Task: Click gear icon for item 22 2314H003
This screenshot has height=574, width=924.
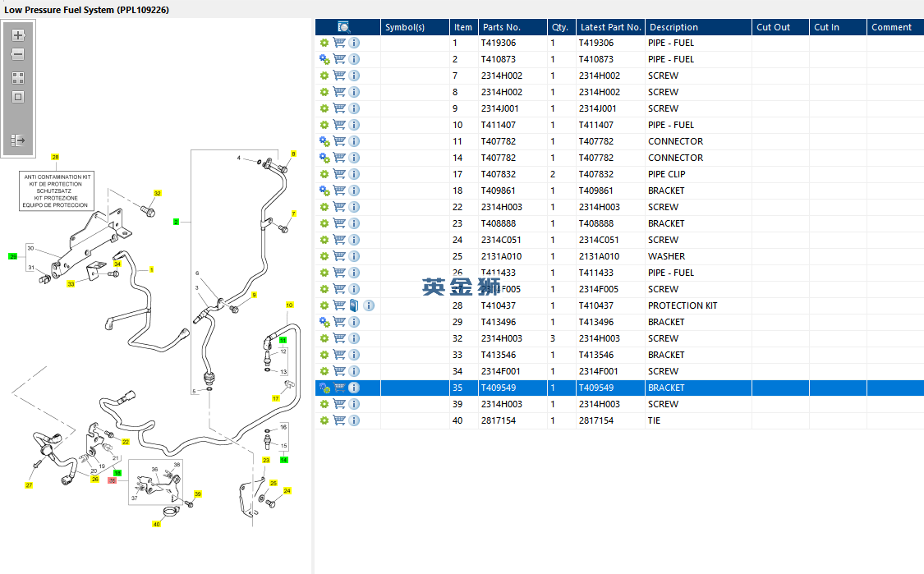Action: pos(324,207)
